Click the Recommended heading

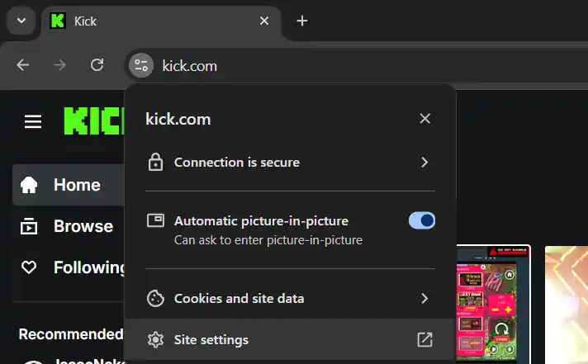[71, 334]
